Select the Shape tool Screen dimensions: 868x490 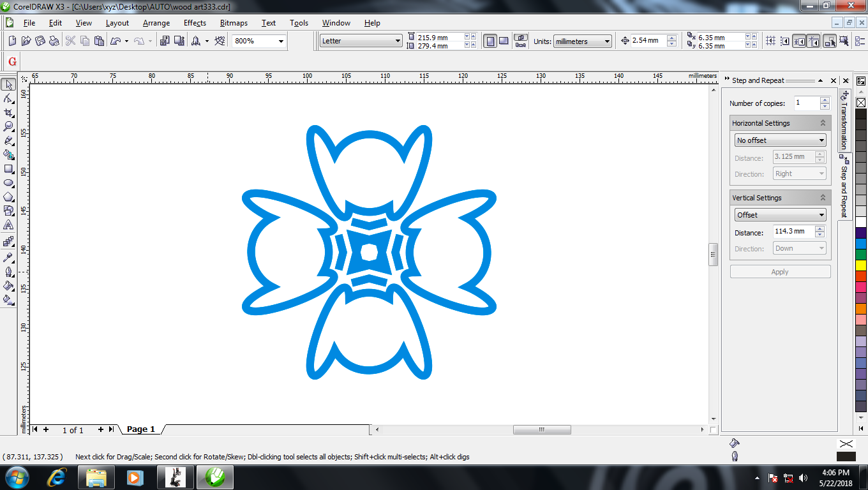coord(8,99)
